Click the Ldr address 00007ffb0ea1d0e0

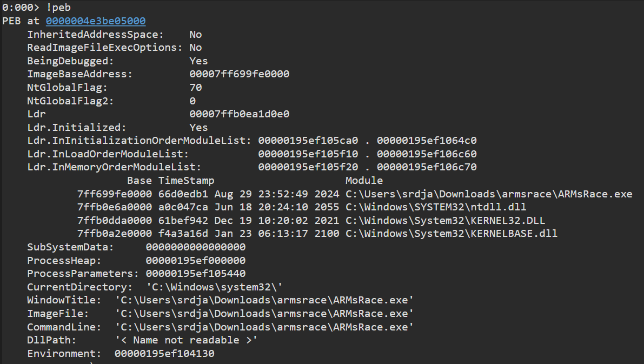(x=240, y=114)
